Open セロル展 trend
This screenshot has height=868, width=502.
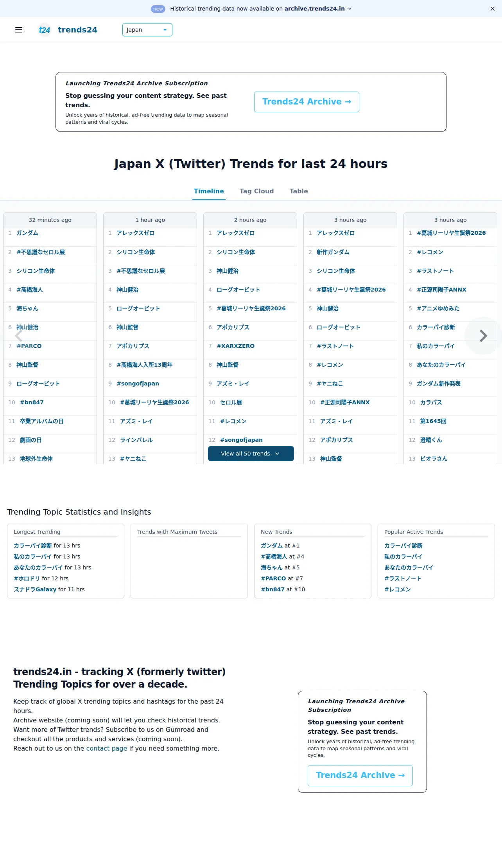tap(231, 403)
